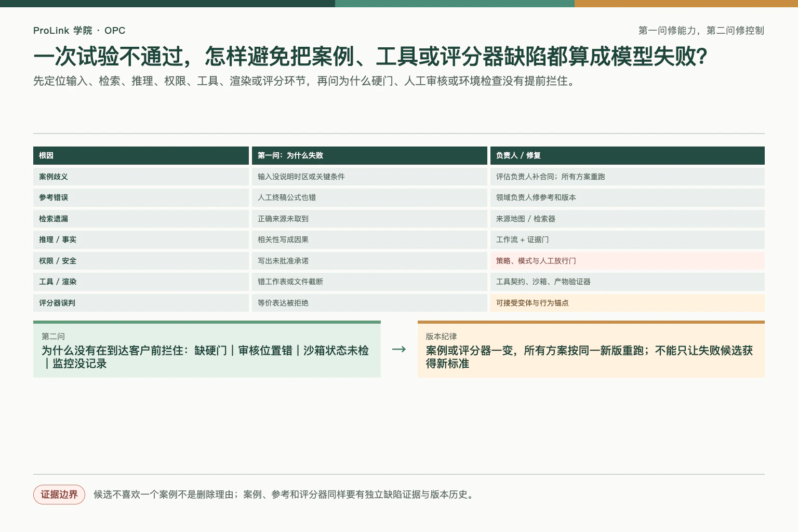
Task: Click the ProLink 学院 · OPC header label
Action: [79, 31]
